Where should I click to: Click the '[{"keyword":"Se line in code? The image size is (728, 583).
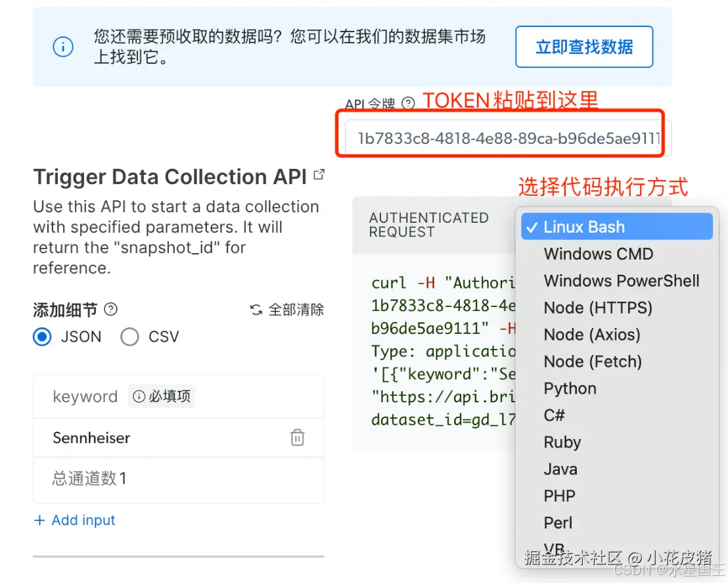coord(443,375)
